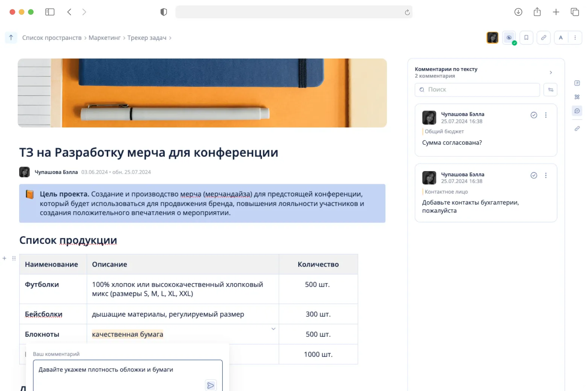Show the browser downloads list
The image size is (588, 391).
(518, 12)
